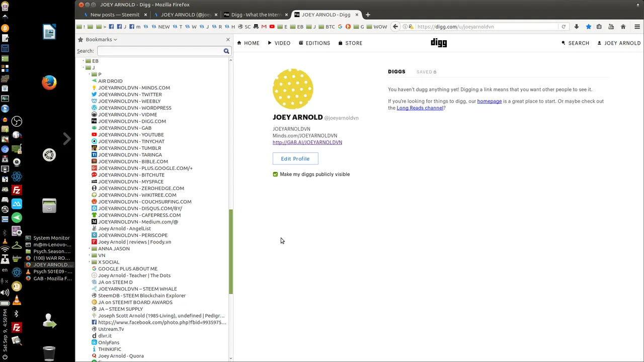
Task: Open the Firefox downloads arrow
Action: 577,27
